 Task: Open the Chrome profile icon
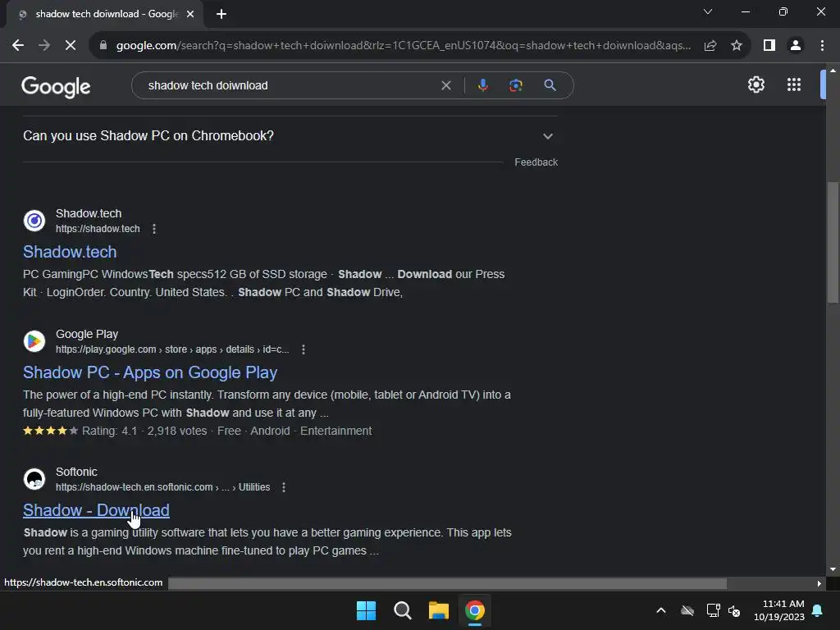pos(796,46)
